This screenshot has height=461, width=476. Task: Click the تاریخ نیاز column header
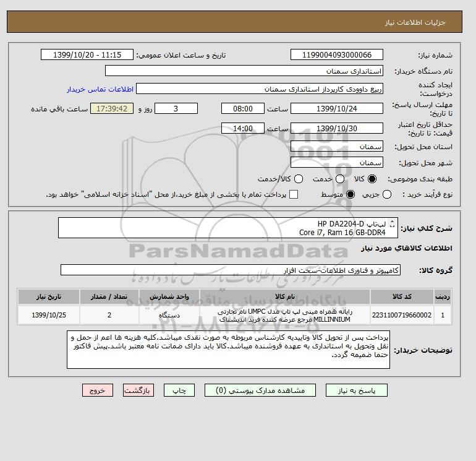[49, 296]
